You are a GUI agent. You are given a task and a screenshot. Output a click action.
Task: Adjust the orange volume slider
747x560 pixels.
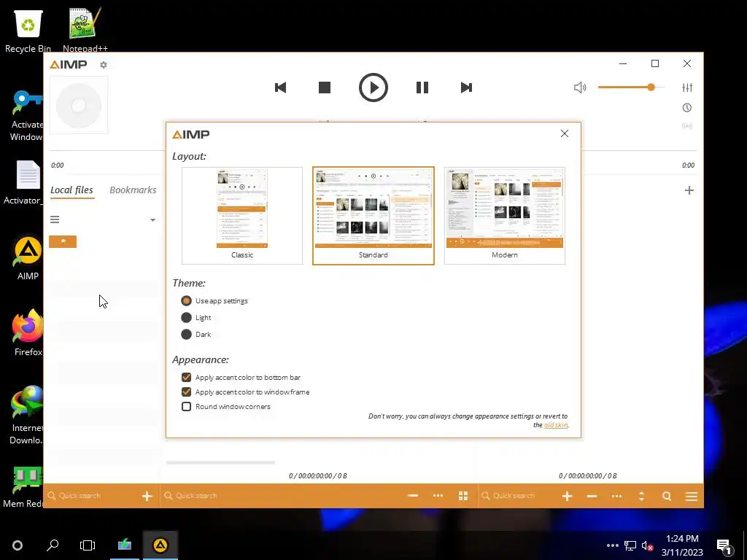(631, 87)
